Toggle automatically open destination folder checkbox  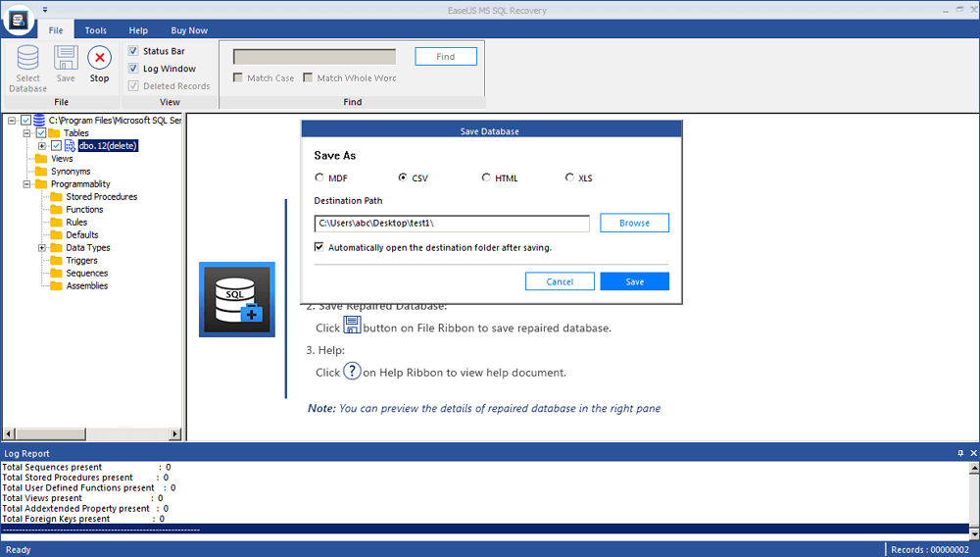(319, 247)
